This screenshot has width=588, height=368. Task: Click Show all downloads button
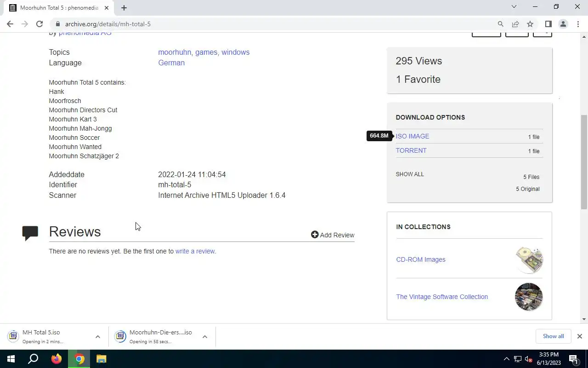(553, 336)
